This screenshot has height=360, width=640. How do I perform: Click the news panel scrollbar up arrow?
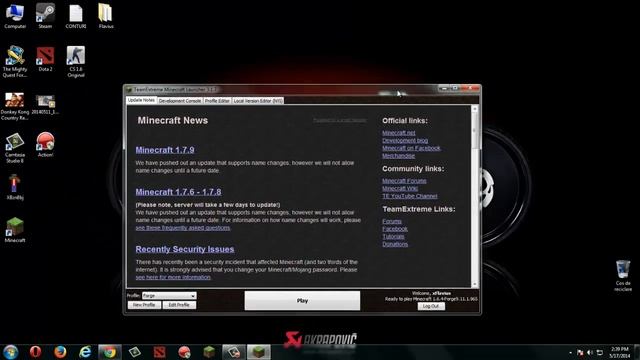(x=474, y=109)
